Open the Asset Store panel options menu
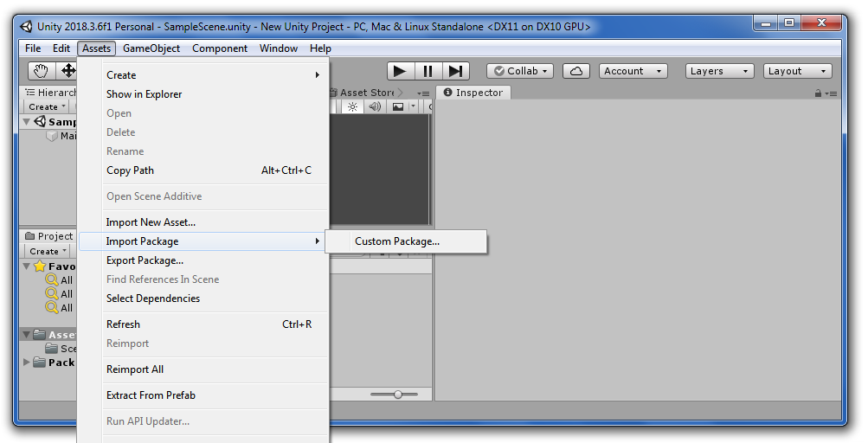This screenshot has height=443, width=868. click(x=423, y=93)
